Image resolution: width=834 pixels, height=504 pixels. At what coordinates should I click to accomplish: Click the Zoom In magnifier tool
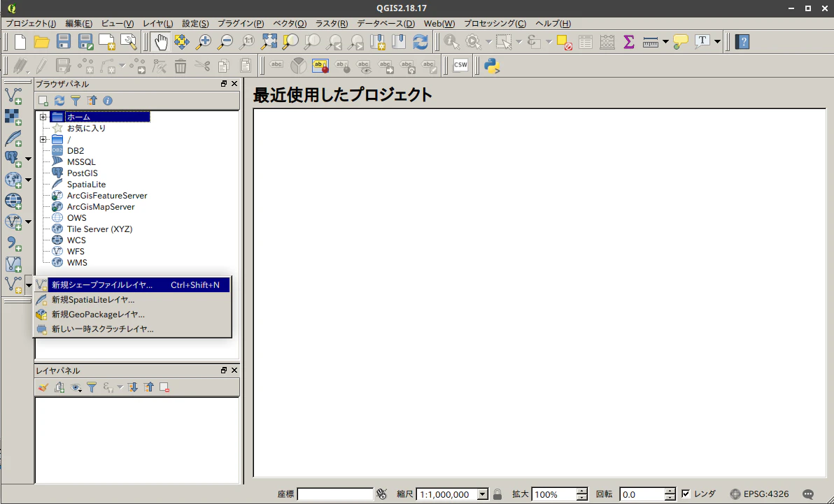pos(204,41)
